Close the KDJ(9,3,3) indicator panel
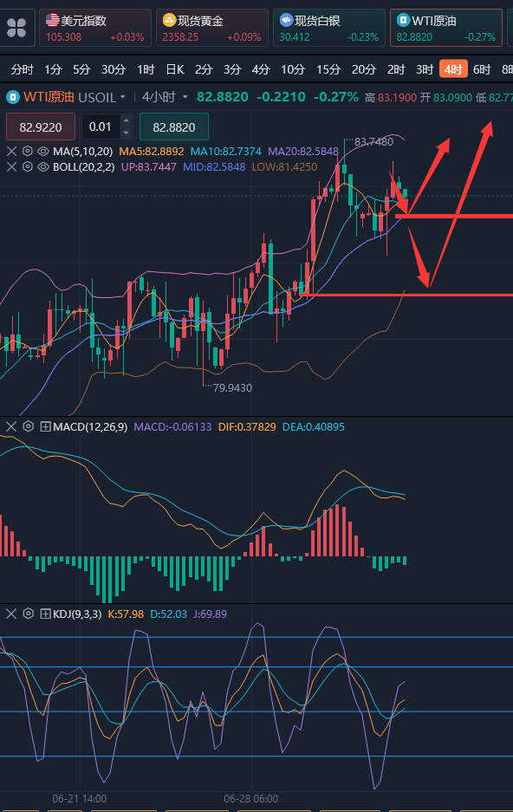Screen dimensions: 513x812 [11, 614]
